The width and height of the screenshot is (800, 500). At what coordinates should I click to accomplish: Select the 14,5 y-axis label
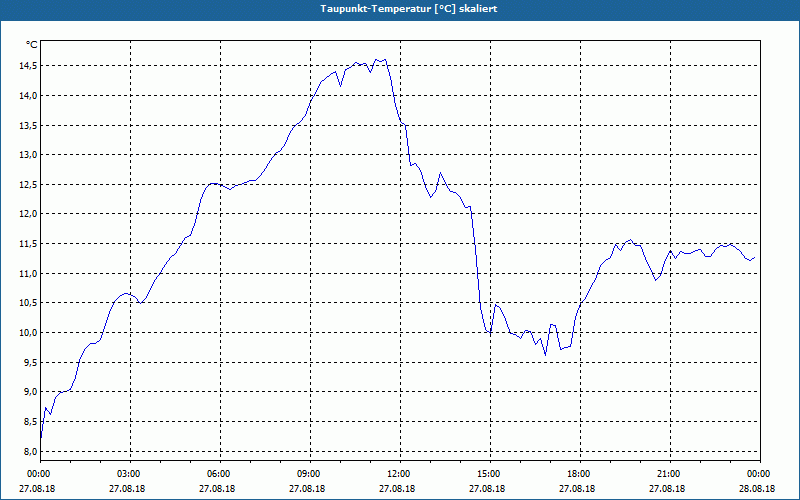pyautogui.click(x=29, y=66)
